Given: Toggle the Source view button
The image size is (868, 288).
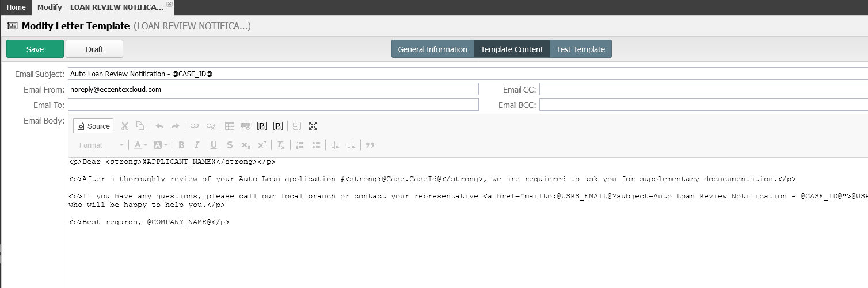Looking at the screenshot, I should (x=93, y=126).
